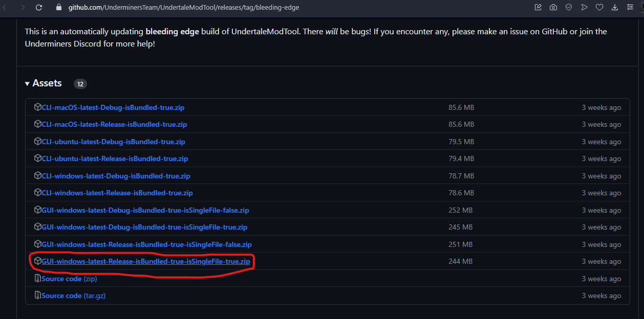This screenshot has width=644, height=319.
Task: Click the heart bookmark icon
Action: pos(599,8)
